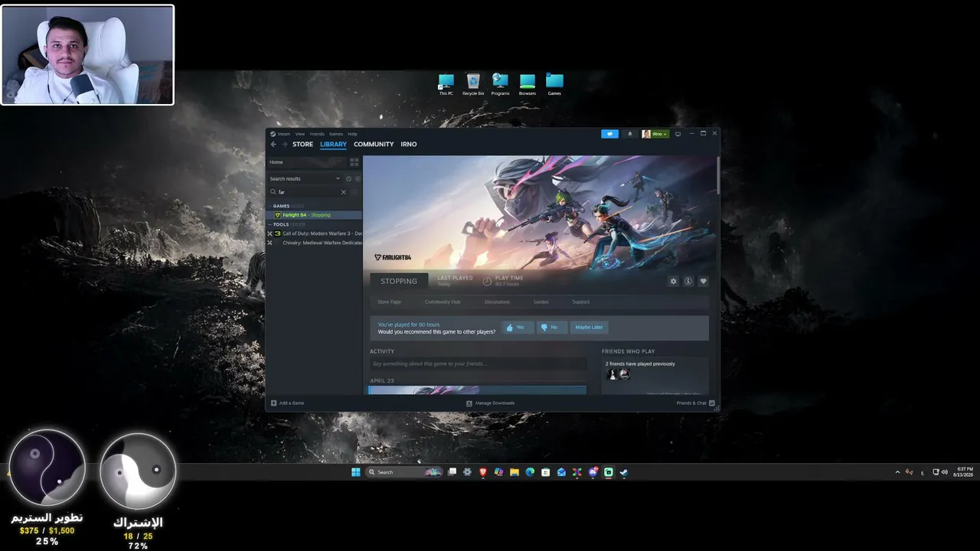Open File Explorer from the taskbar
Viewport: 980px width, 551px height.
coord(514,472)
